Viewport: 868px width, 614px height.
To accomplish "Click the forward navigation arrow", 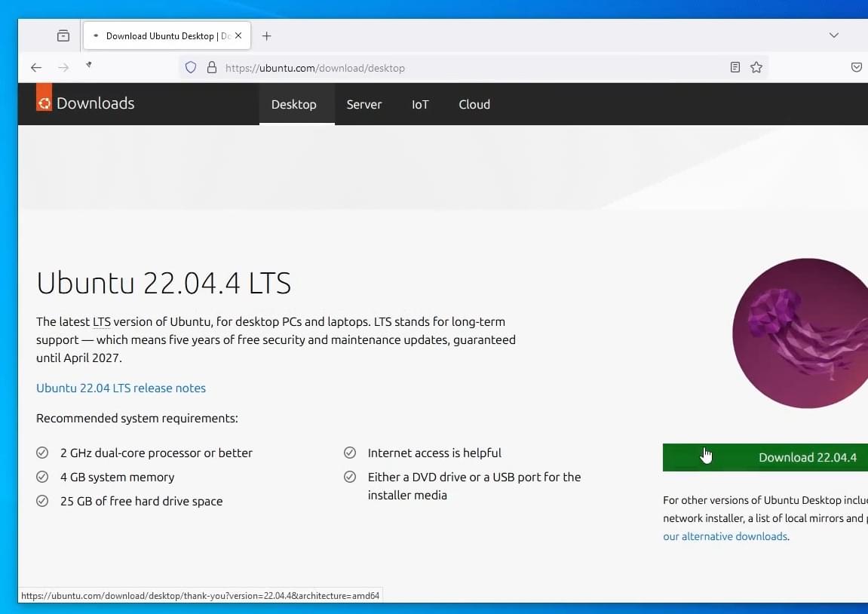I will point(63,68).
